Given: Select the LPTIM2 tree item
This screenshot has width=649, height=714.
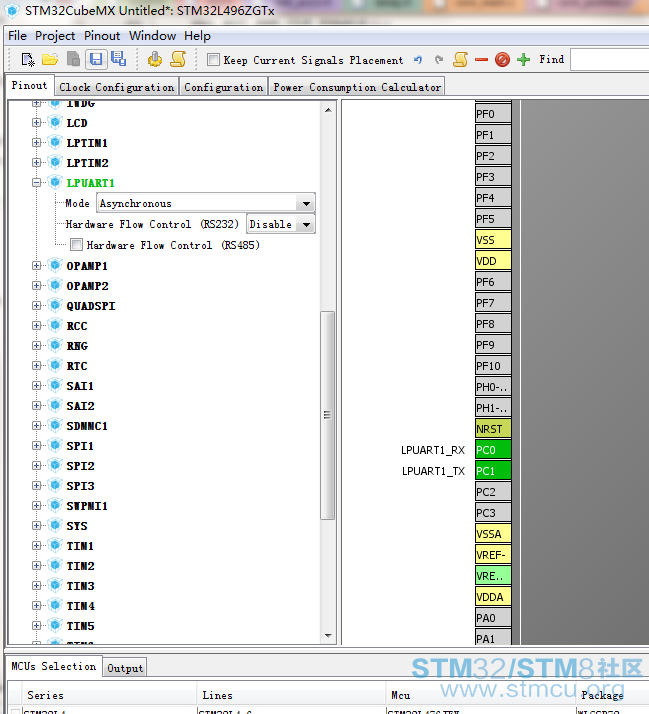Looking at the screenshot, I should 87,163.
